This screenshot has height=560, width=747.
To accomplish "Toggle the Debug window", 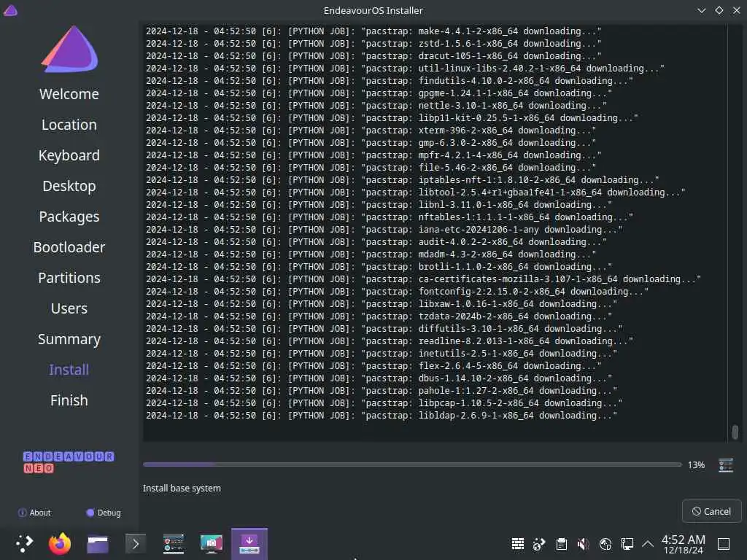I will [104, 513].
